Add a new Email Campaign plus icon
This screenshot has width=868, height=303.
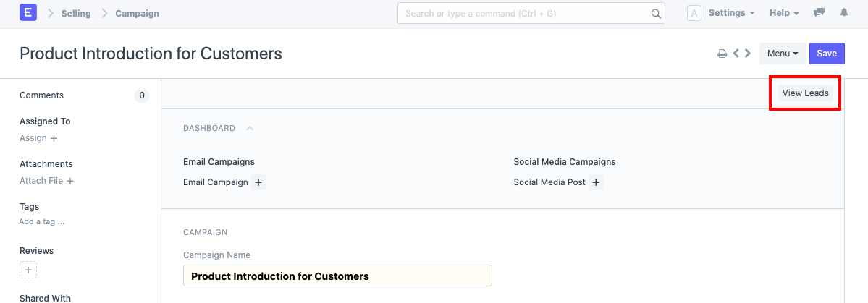[x=258, y=182]
